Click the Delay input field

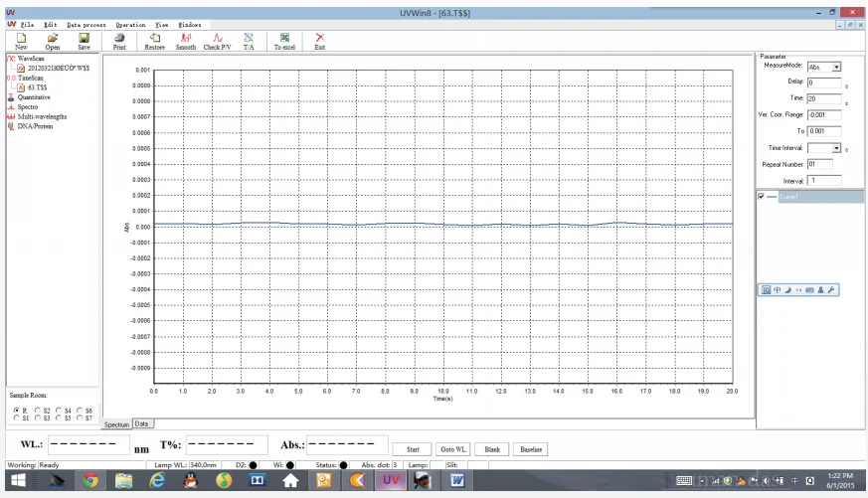click(x=824, y=83)
